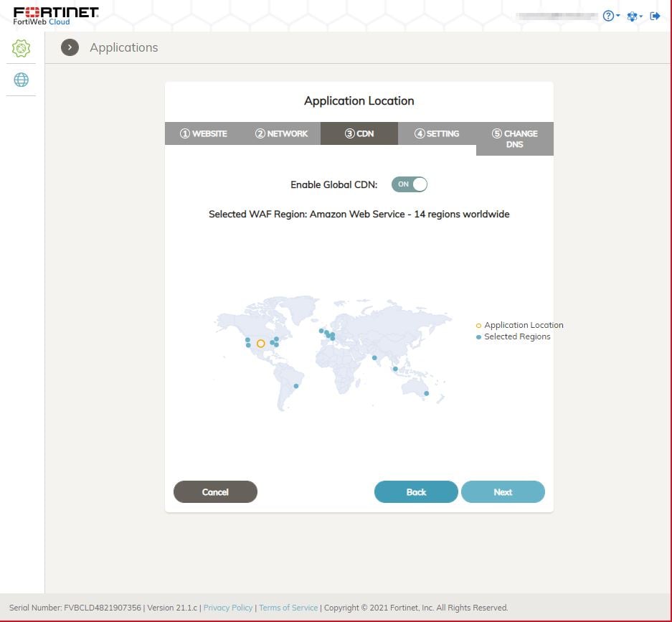Click the help question mark icon
Viewport: 672px width, 622px height.
tap(608, 16)
